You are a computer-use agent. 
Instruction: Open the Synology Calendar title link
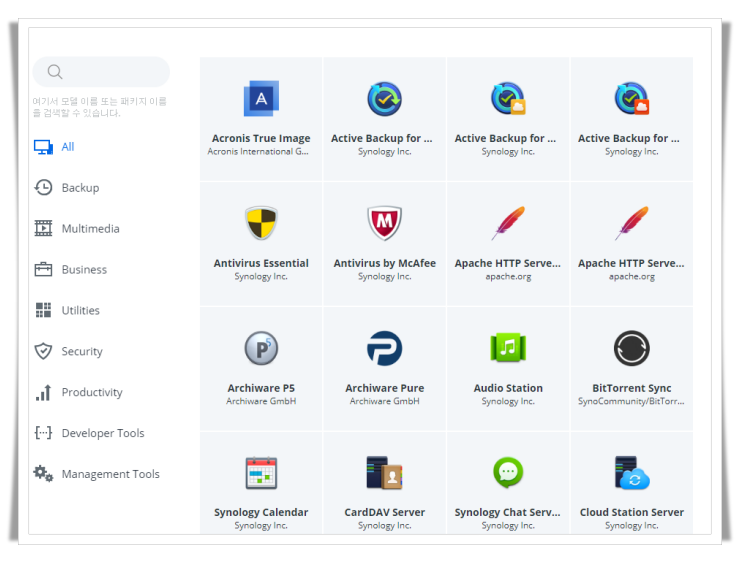(261, 513)
